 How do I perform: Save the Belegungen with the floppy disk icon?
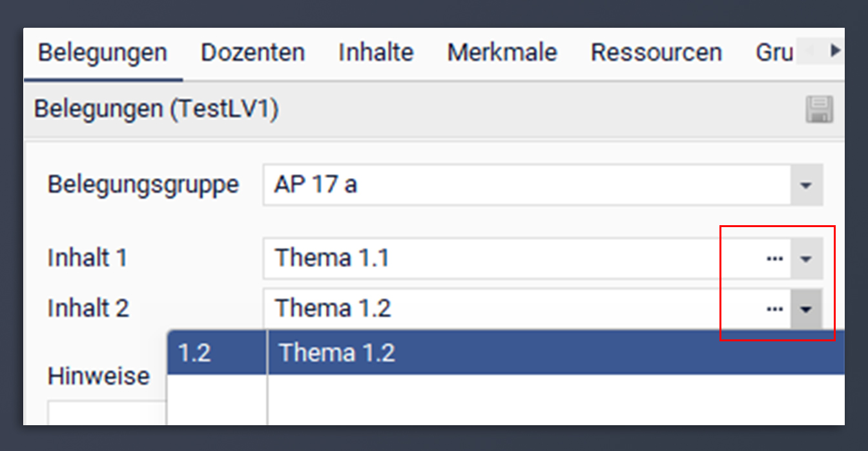click(820, 109)
